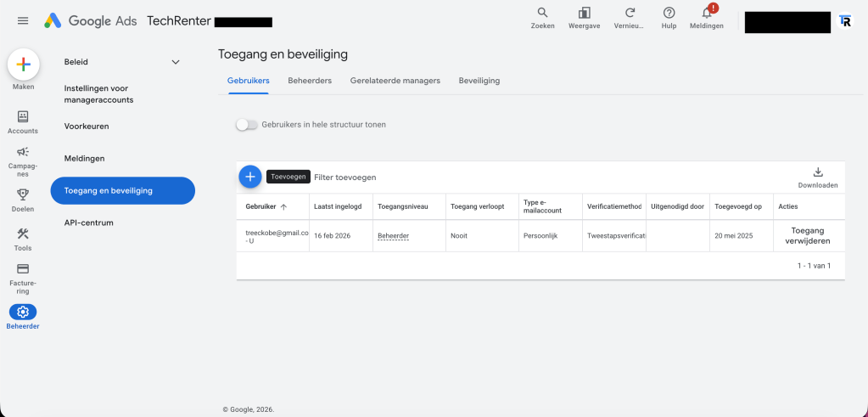Switch to the Beveiliging tab
The width and height of the screenshot is (868, 417).
(479, 81)
